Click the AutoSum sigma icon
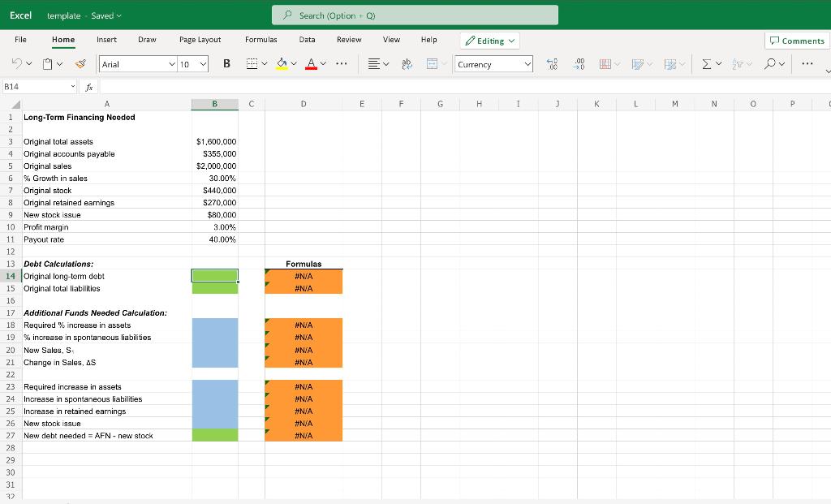This screenshot has height=504, width=831. (706, 63)
